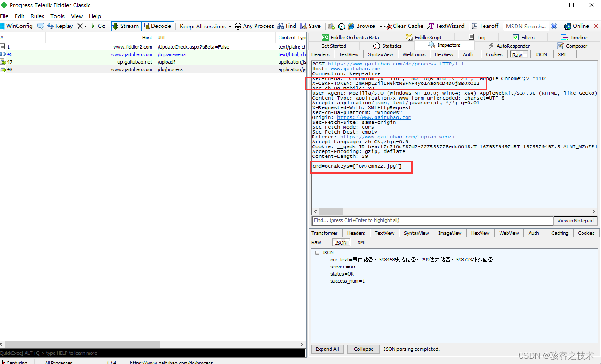Screen dimensions: 601x364
Task: Select the response Caching tab
Action: point(560,233)
